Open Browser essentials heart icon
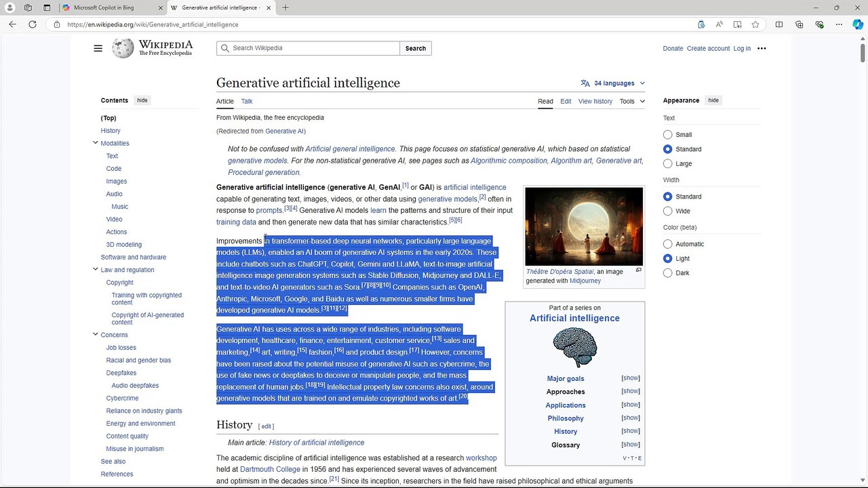 [x=819, y=24]
